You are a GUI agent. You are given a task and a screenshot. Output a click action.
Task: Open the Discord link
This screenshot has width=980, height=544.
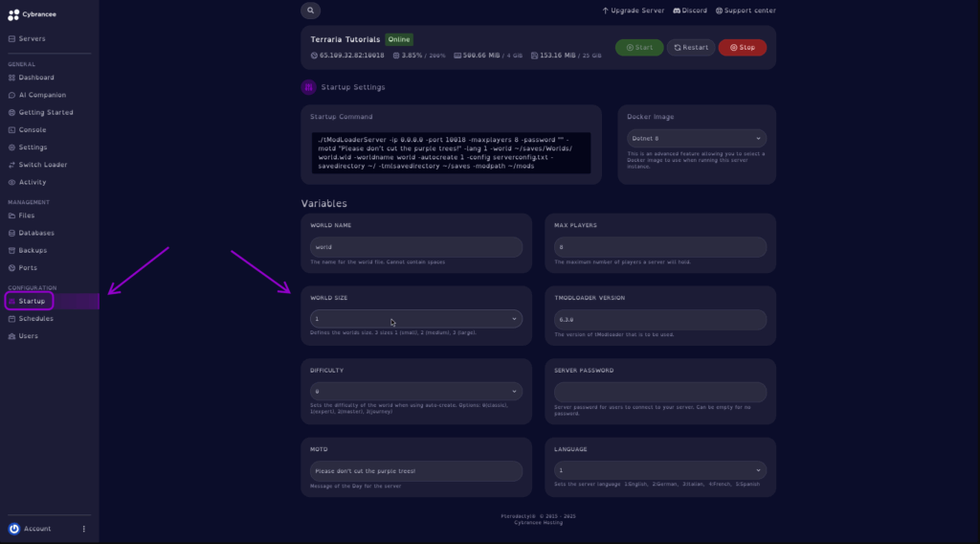point(690,11)
